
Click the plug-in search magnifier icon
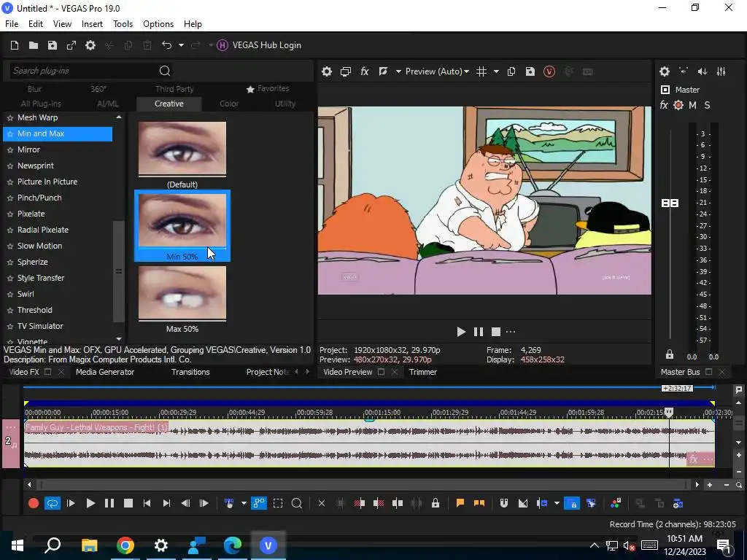pos(165,71)
